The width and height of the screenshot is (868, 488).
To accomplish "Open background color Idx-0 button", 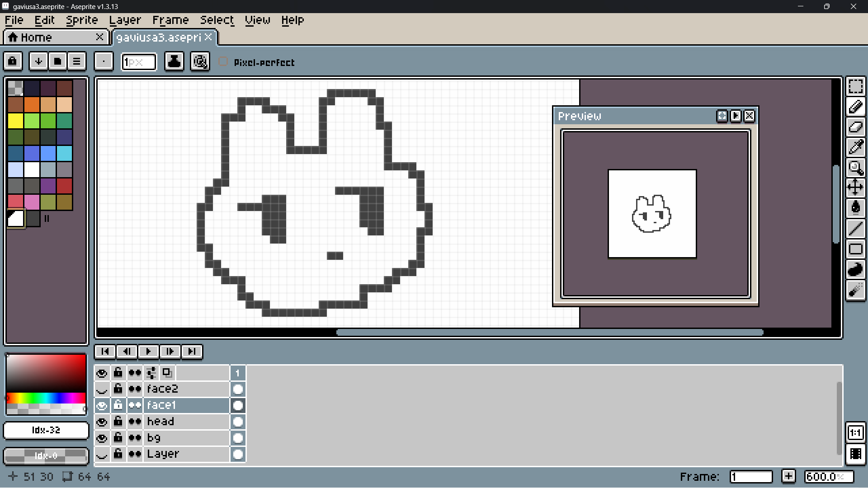I will (46, 455).
